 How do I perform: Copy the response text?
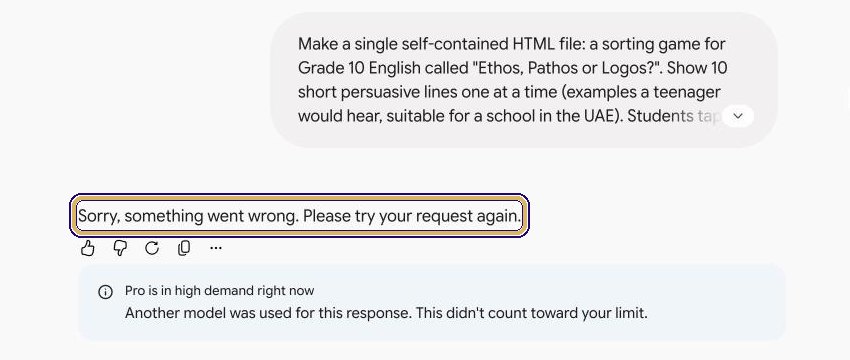click(184, 248)
